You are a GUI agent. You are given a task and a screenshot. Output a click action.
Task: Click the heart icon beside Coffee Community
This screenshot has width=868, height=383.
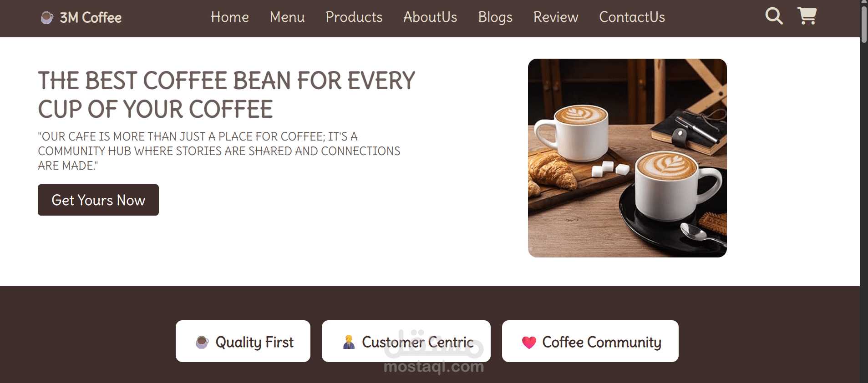click(x=529, y=343)
